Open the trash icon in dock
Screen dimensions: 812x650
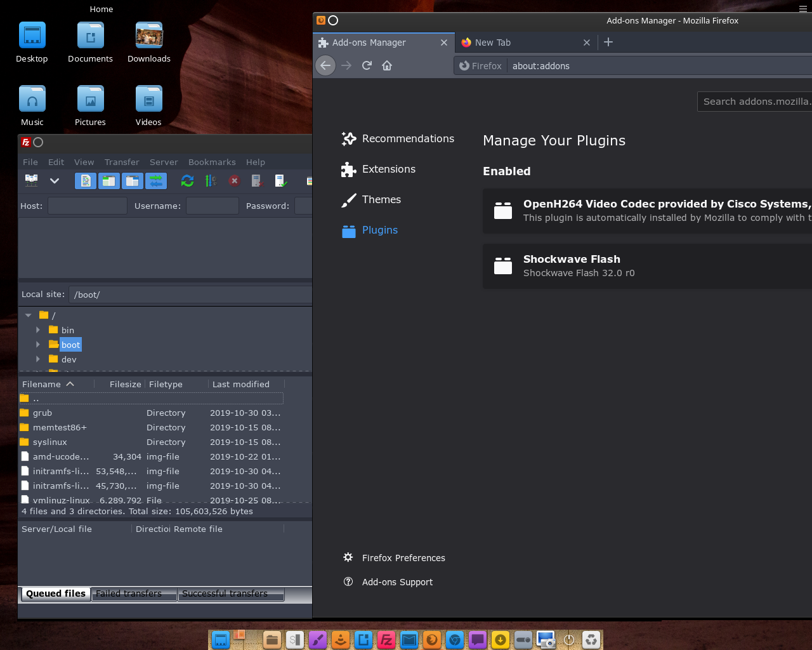tap(591, 640)
